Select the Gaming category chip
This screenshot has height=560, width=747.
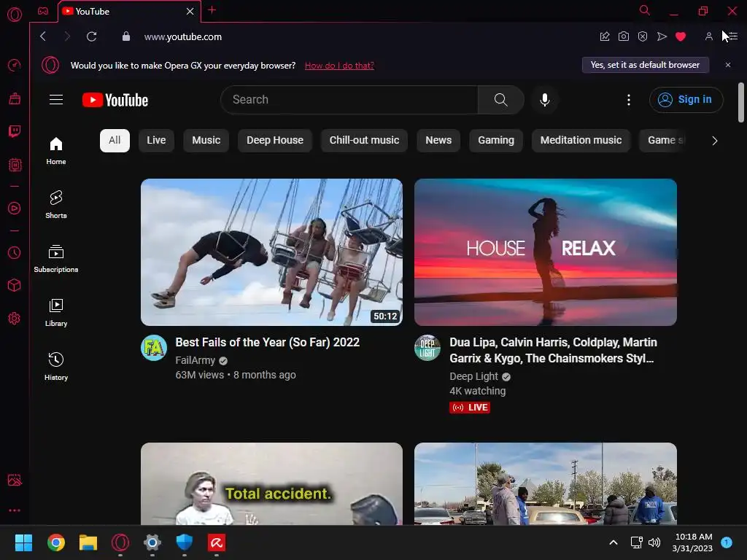tap(496, 141)
